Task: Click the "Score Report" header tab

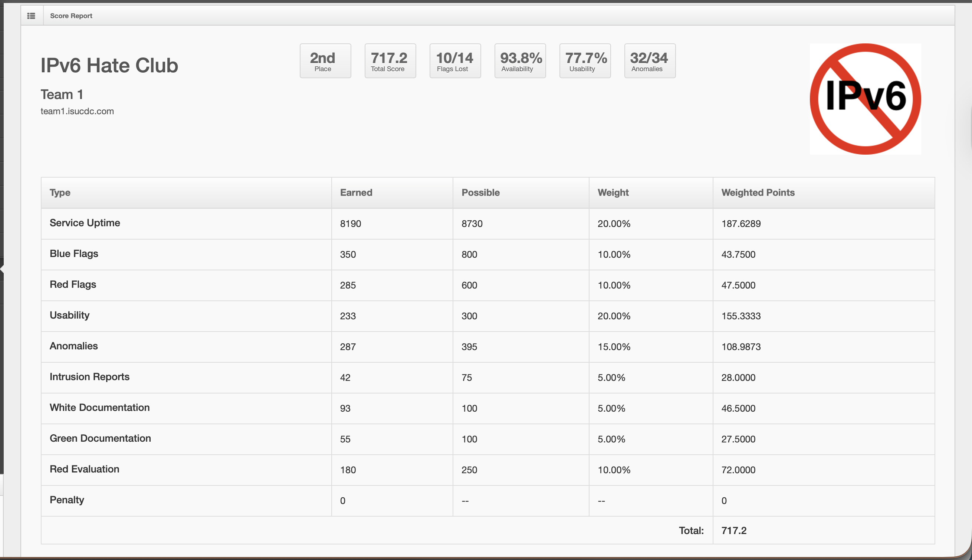Action: (x=71, y=15)
